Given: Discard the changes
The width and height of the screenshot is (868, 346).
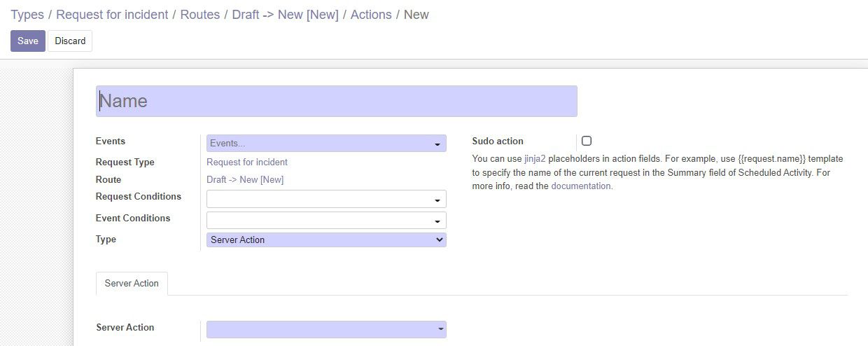Looking at the screenshot, I should tap(70, 41).
